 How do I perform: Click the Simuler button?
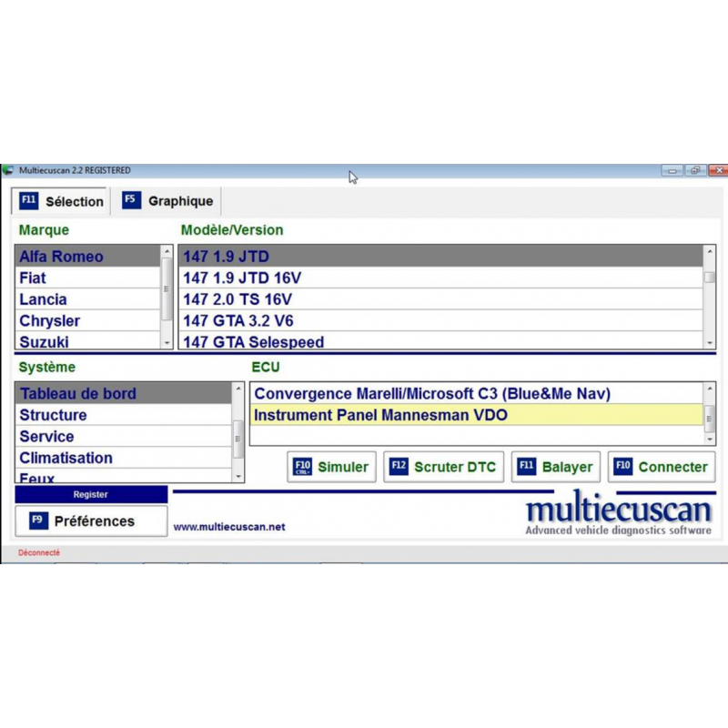(x=331, y=467)
